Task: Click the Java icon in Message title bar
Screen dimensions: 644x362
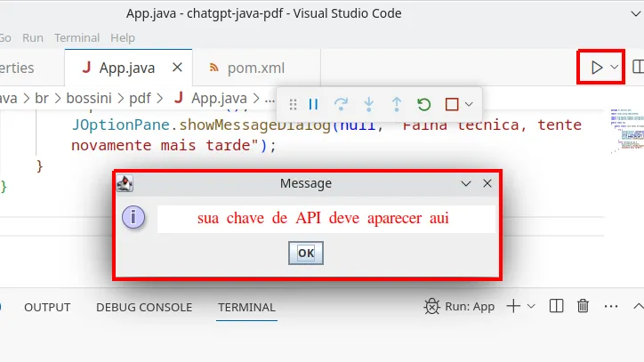Action: pyautogui.click(x=125, y=183)
